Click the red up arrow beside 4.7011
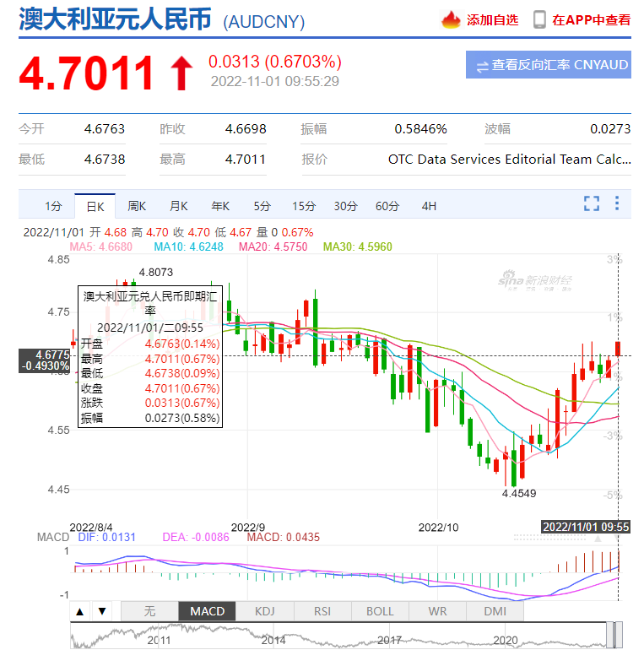The width and height of the screenshot is (644, 650). [181, 73]
